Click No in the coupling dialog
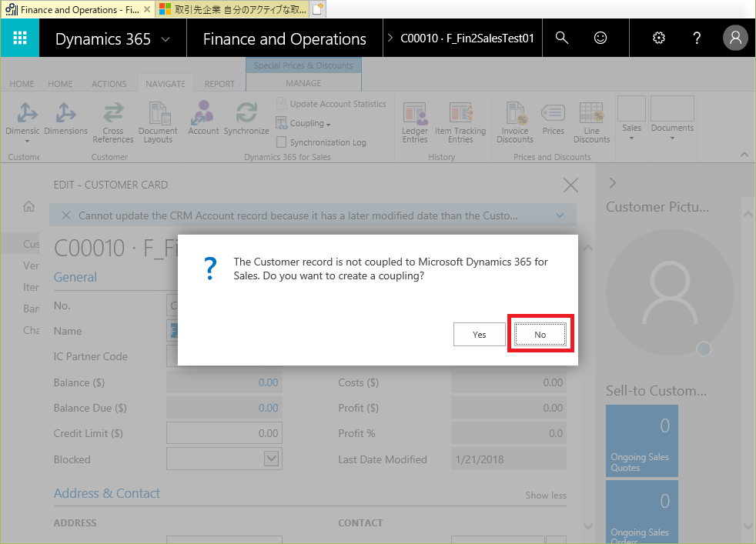756x544 pixels. 540,335
